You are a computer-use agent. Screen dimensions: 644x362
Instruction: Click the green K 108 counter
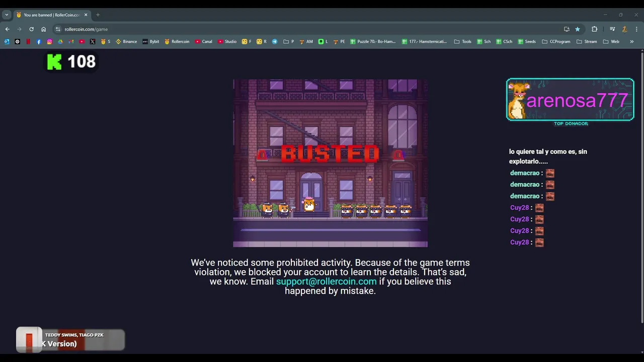tap(71, 62)
